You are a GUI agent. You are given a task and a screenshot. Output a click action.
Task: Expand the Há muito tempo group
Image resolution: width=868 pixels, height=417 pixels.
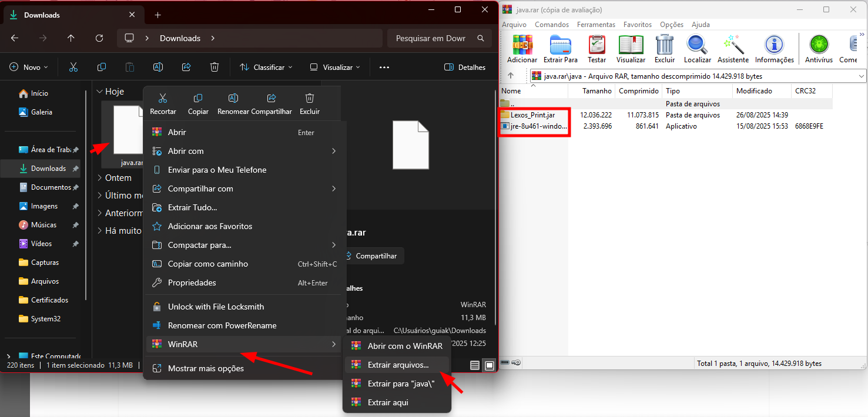[99, 231]
